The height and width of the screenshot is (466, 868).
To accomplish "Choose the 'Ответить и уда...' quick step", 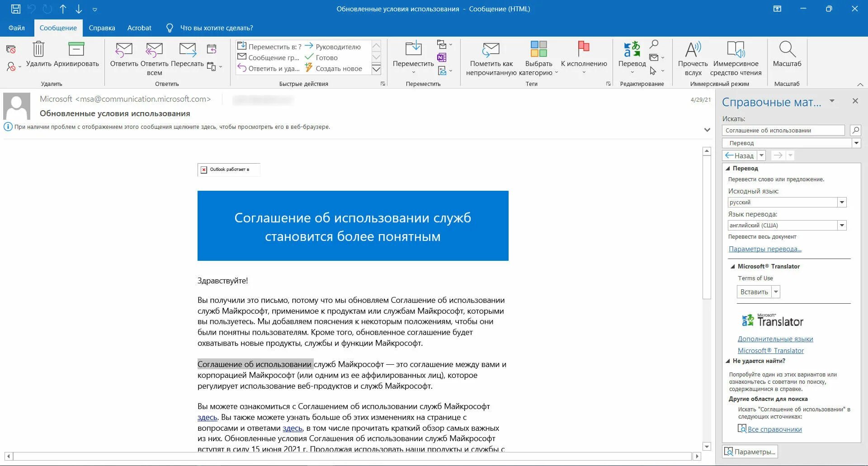I will click(x=269, y=68).
